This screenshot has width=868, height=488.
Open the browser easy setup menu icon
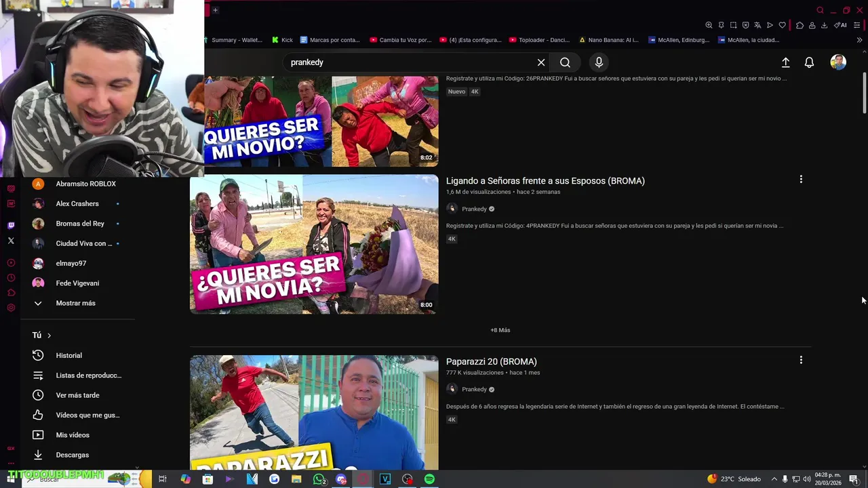click(857, 25)
